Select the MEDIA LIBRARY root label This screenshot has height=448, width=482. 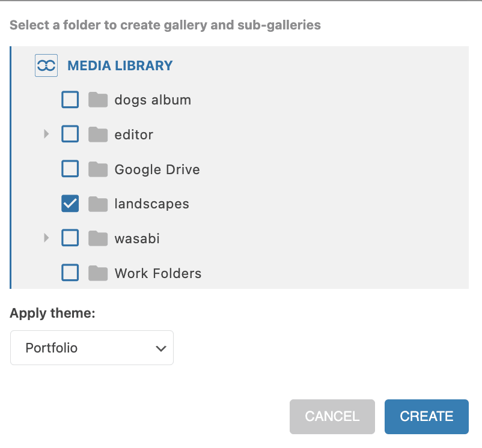point(120,65)
